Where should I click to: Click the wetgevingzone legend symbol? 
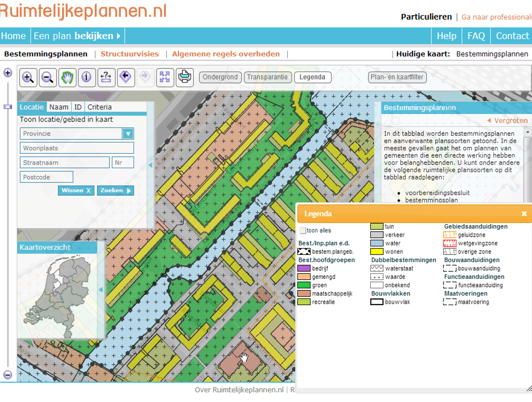coord(449,243)
